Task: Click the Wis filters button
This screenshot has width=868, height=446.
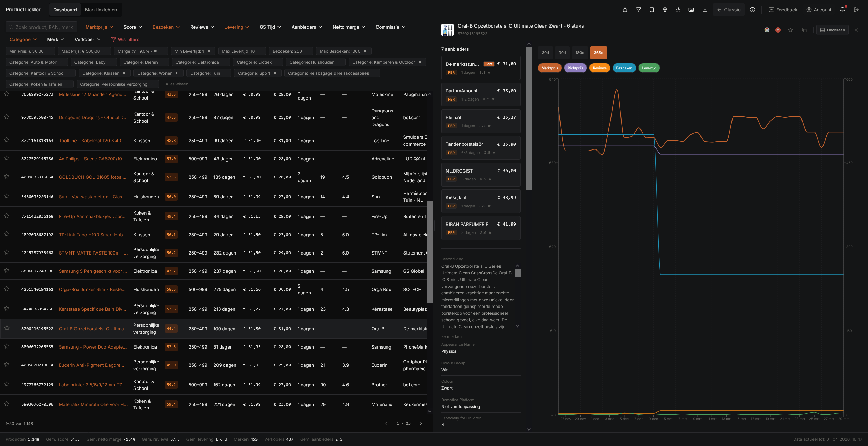Action: click(125, 39)
